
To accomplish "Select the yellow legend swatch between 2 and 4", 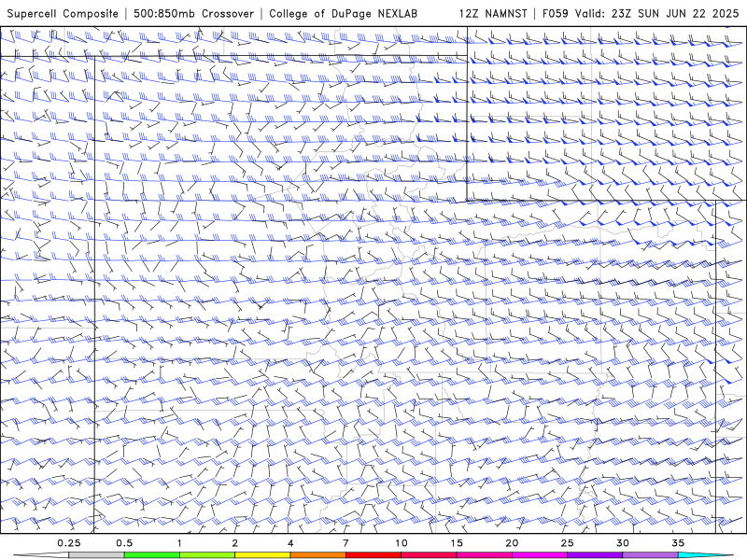I will [x=262, y=555].
